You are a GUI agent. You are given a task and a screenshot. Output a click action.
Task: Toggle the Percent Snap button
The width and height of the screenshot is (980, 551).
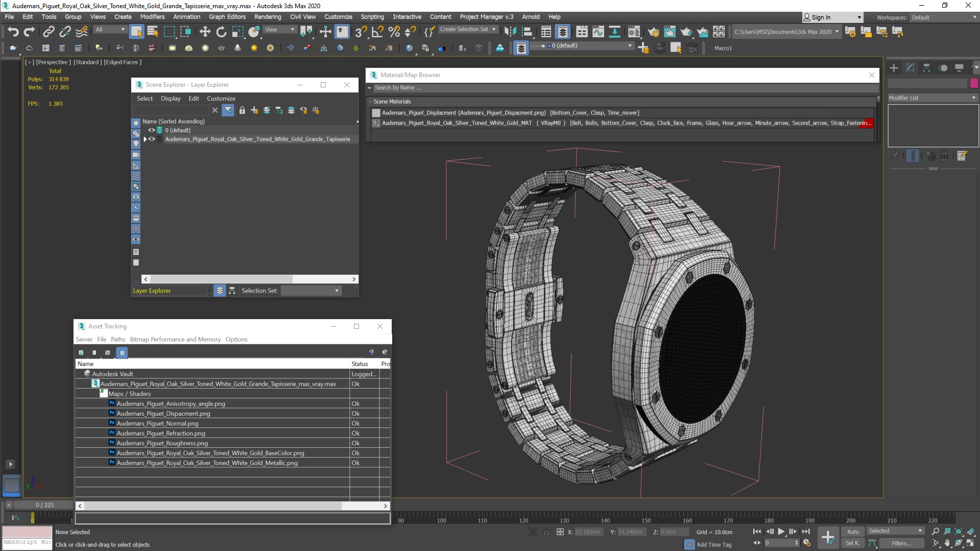(x=394, y=32)
